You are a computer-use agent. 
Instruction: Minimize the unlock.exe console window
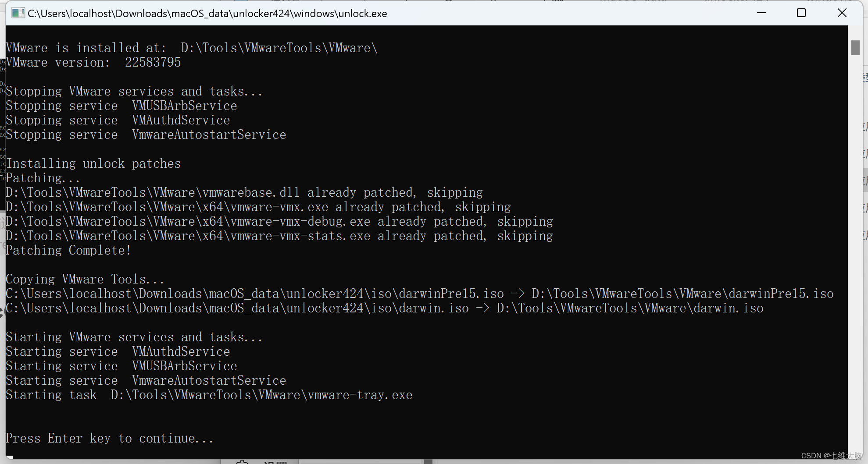point(761,13)
